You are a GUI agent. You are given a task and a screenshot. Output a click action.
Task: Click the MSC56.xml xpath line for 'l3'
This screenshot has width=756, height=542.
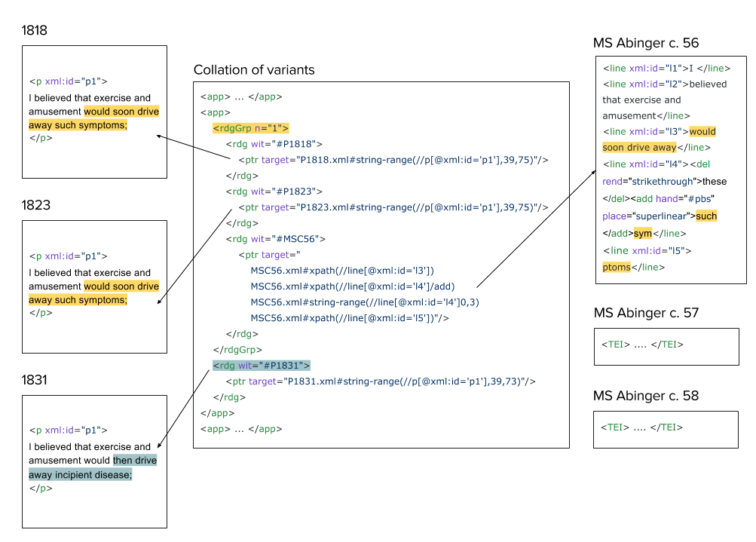coord(342,271)
